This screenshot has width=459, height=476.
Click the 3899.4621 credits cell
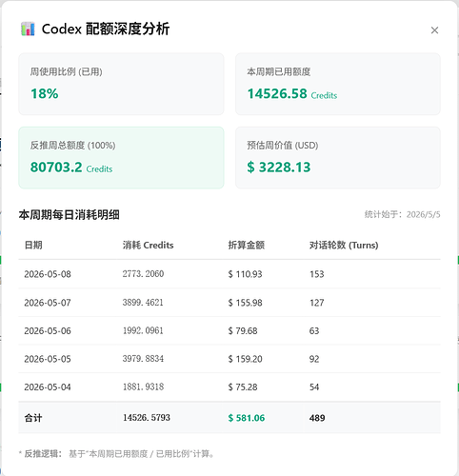(143, 303)
